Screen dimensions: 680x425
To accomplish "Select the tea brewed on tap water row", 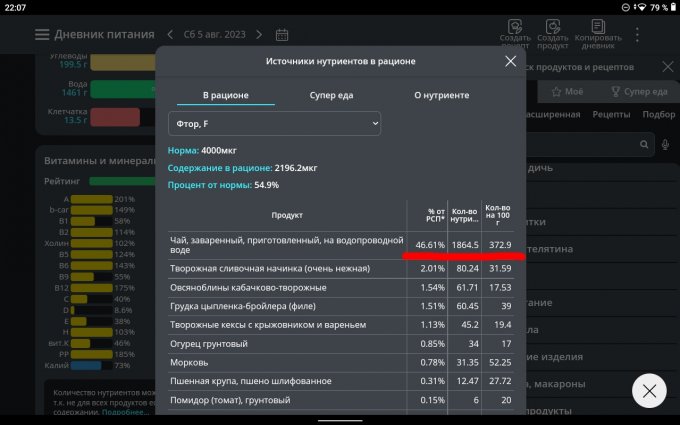I will pyautogui.click(x=287, y=244).
